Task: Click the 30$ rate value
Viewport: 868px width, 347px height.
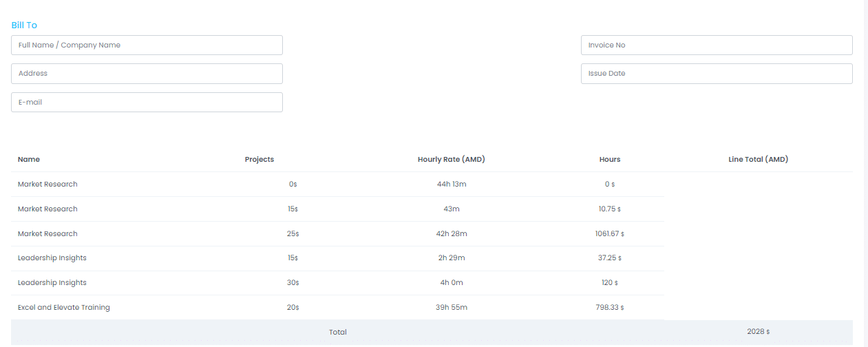Action: [x=293, y=282]
